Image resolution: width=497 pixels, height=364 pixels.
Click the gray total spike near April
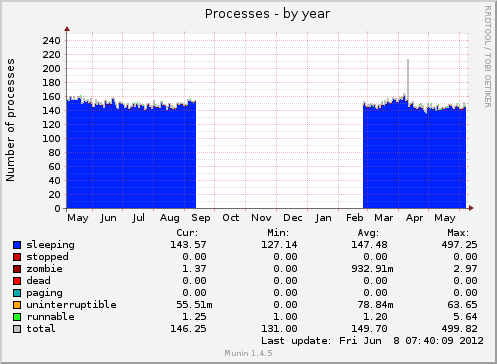point(408,80)
